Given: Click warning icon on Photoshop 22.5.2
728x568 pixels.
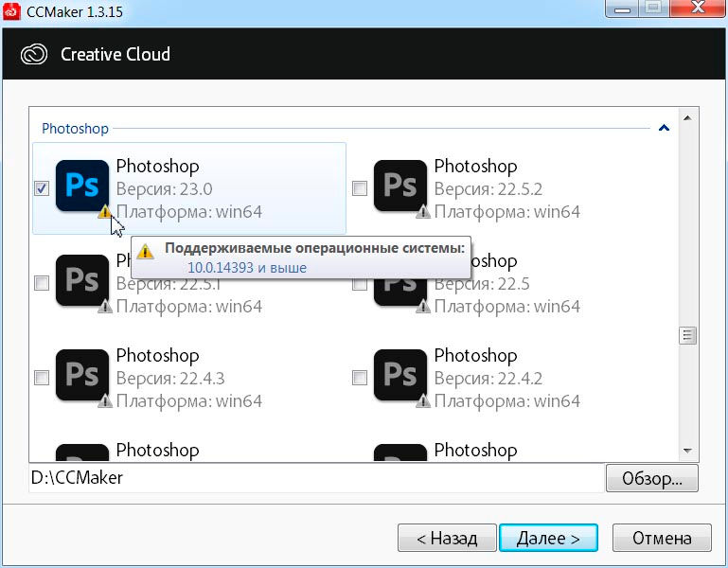Looking at the screenshot, I should point(423,211).
